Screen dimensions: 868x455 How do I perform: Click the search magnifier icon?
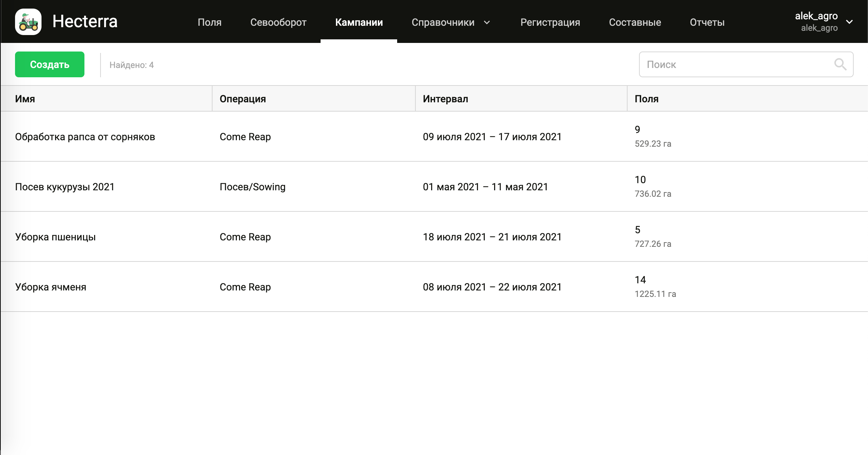click(840, 64)
